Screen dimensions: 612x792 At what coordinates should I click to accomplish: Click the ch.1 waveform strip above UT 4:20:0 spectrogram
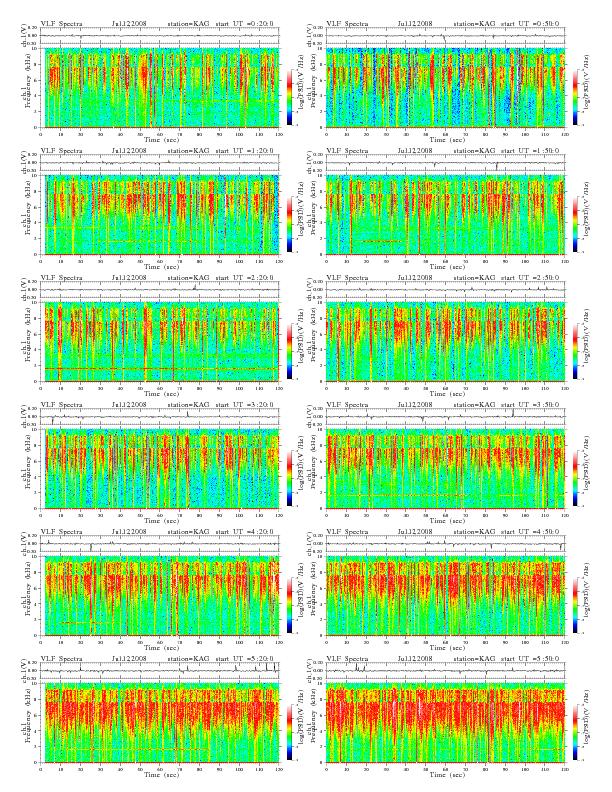pyautogui.click(x=160, y=544)
